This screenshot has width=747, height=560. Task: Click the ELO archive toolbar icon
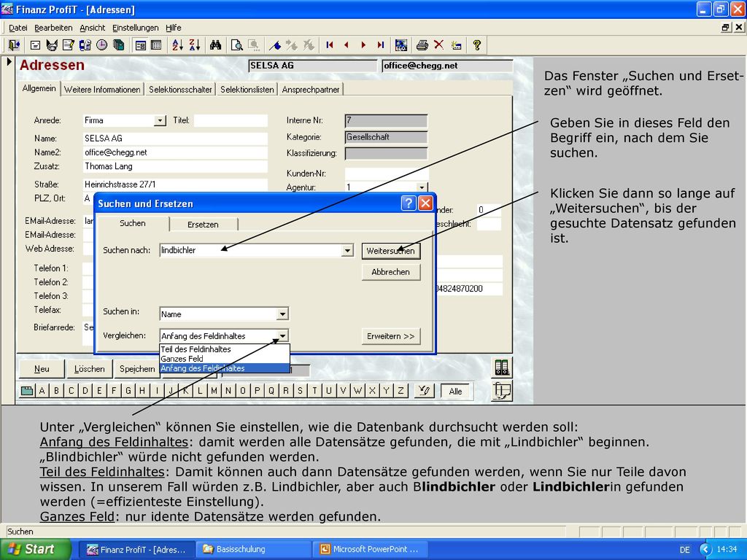click(401, 45)
